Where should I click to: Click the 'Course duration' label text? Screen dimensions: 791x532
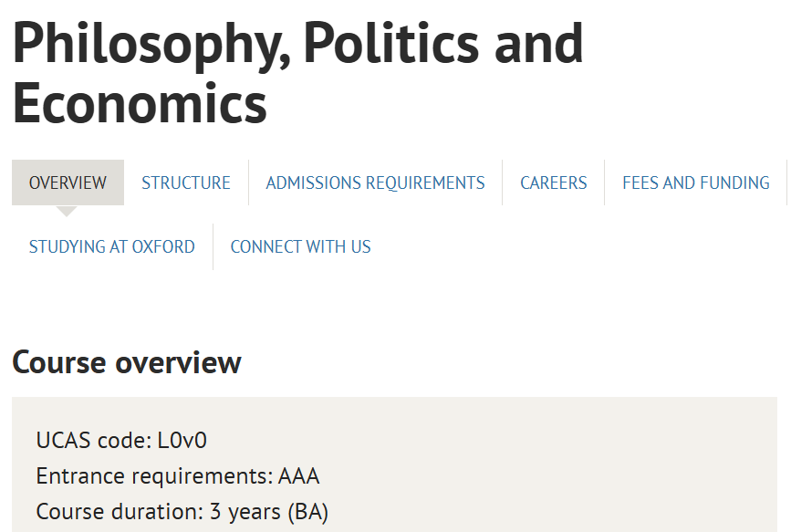click(120, 512)
